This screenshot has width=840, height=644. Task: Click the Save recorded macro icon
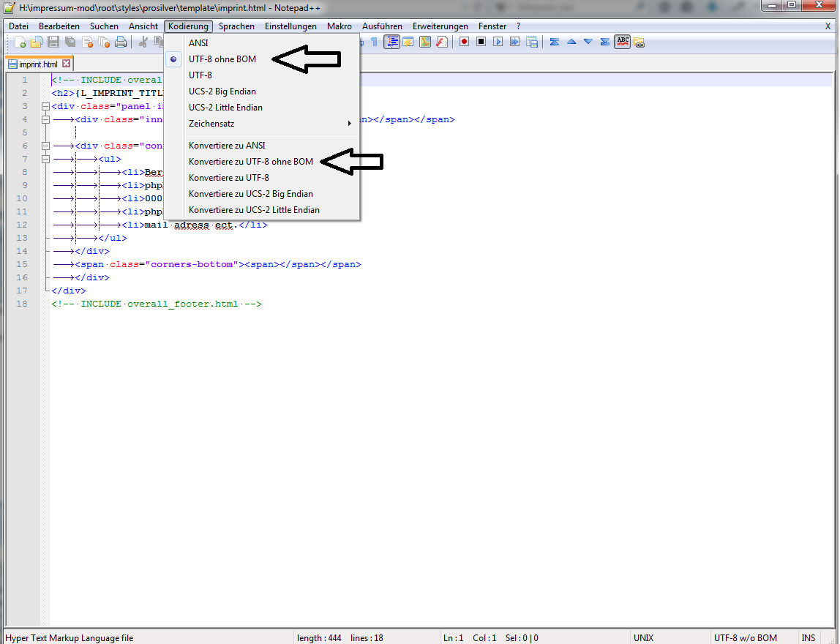click(532, 42)
